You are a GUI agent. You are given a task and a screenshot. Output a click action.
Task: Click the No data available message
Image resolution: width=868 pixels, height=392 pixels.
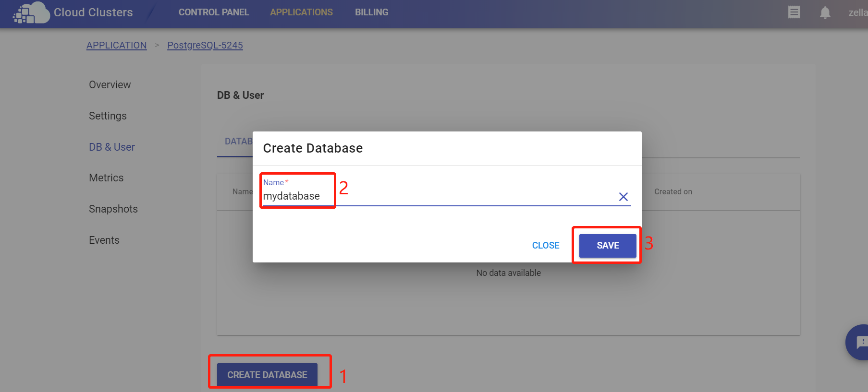tap(509, 273)
